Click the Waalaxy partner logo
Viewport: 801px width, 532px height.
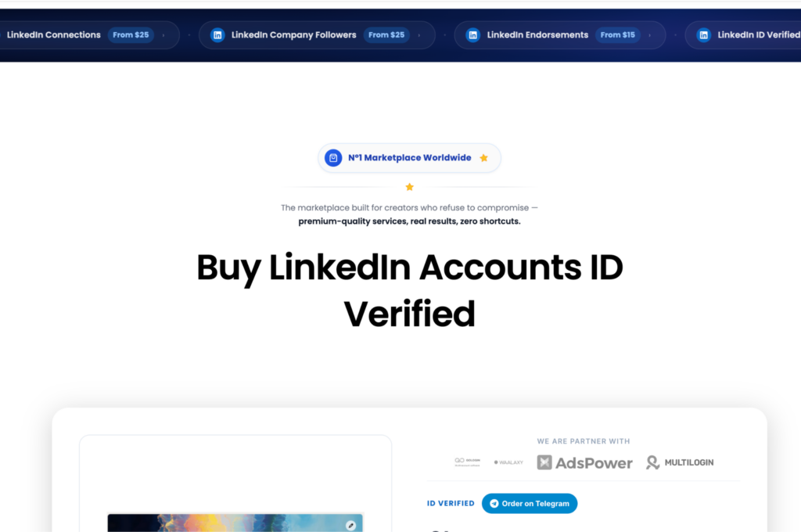pyautogui.click(x=508, y=462)
